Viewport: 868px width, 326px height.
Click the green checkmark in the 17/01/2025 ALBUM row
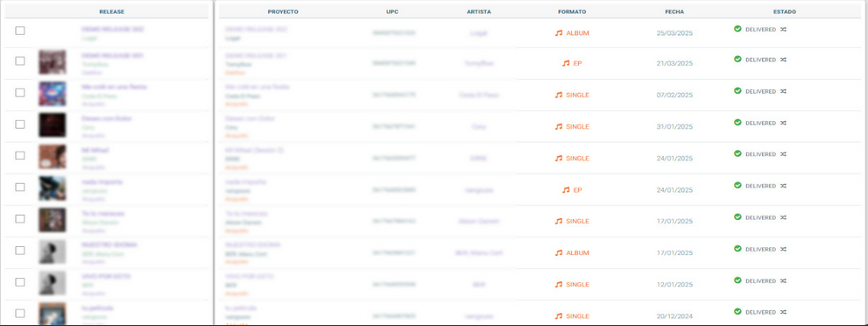pyautogui.click(x=737, y=249)
